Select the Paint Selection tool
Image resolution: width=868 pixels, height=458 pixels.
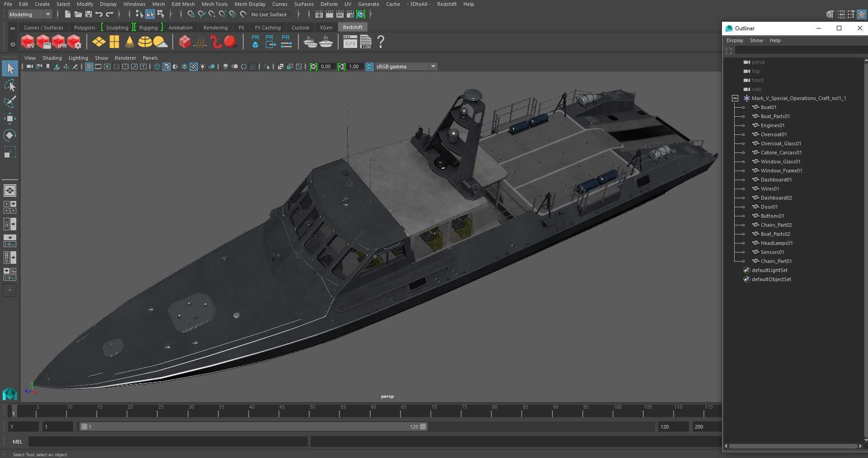(x=10, y=102)
